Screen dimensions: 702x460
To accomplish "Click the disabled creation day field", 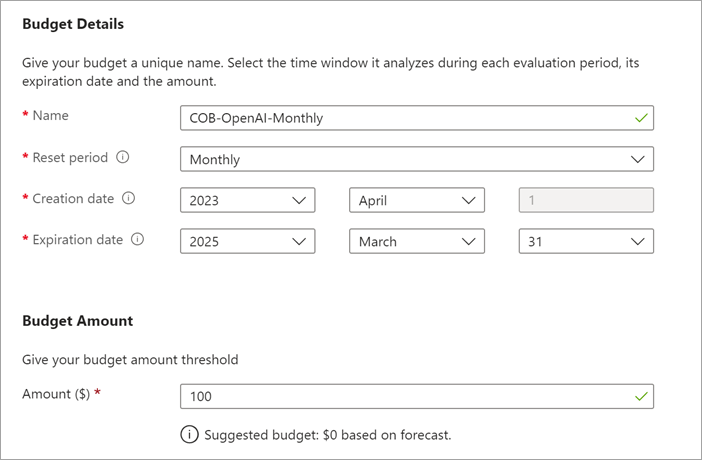I will 586,200.
